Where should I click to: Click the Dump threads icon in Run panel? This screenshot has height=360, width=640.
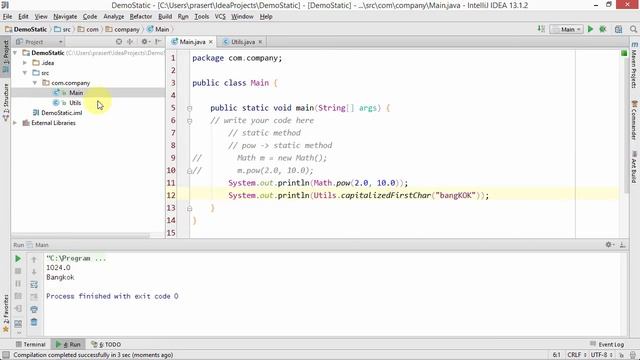click(18, 296)
